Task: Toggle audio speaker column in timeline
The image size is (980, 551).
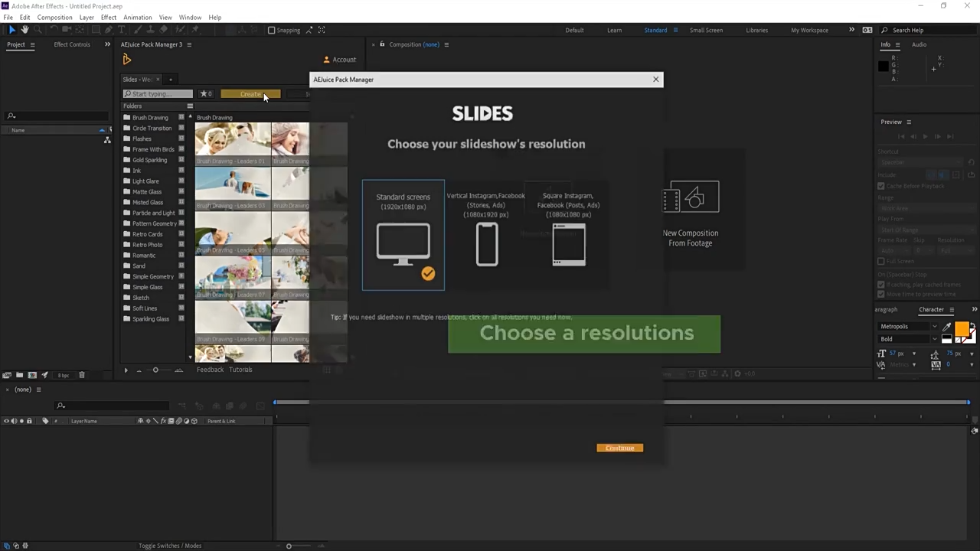Action: tap(14, 421)
